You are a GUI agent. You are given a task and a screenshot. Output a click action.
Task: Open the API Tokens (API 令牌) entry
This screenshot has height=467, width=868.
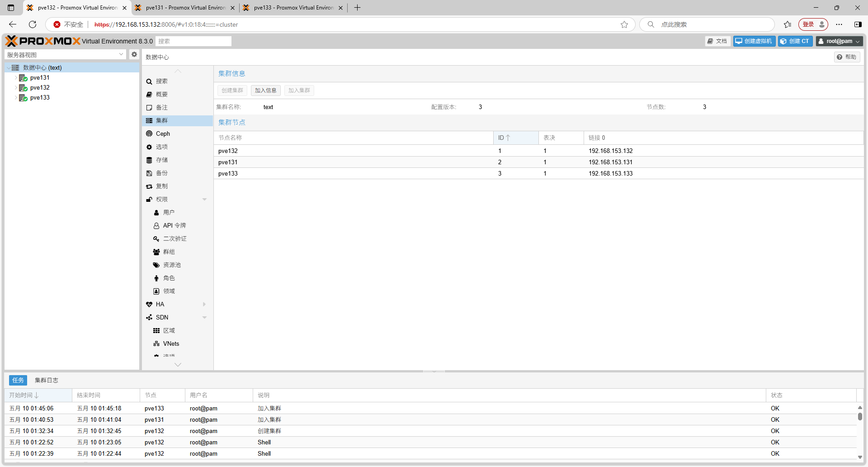click(x=177, y=225)
